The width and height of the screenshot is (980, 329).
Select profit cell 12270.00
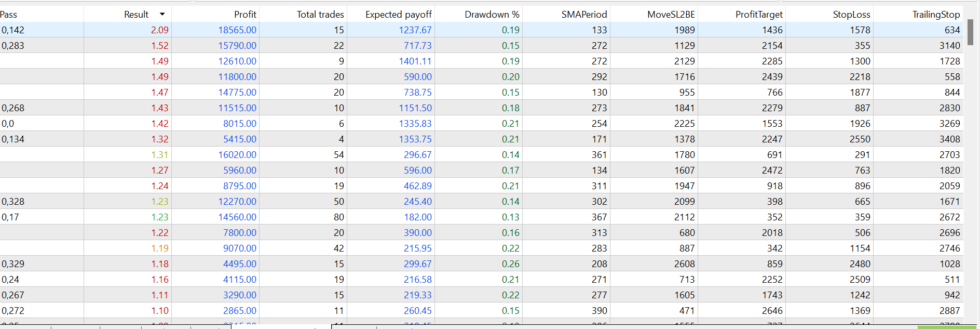237,202
